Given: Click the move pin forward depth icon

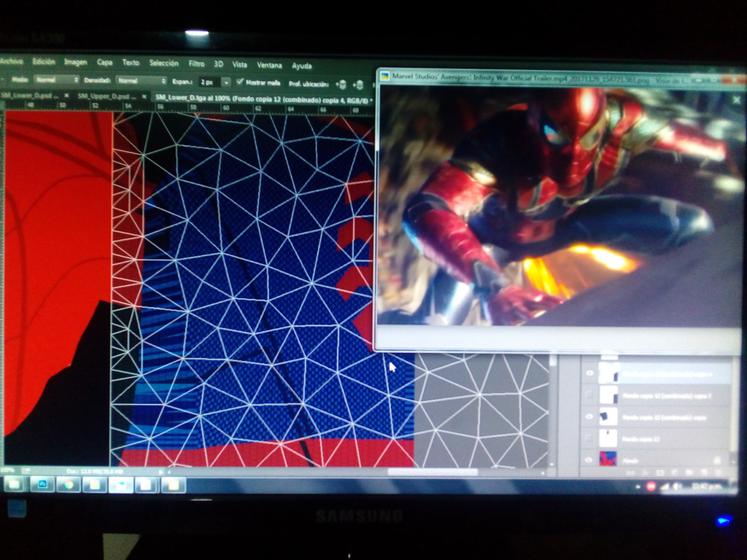Looking at the screenshot, I should coord(341,85).
